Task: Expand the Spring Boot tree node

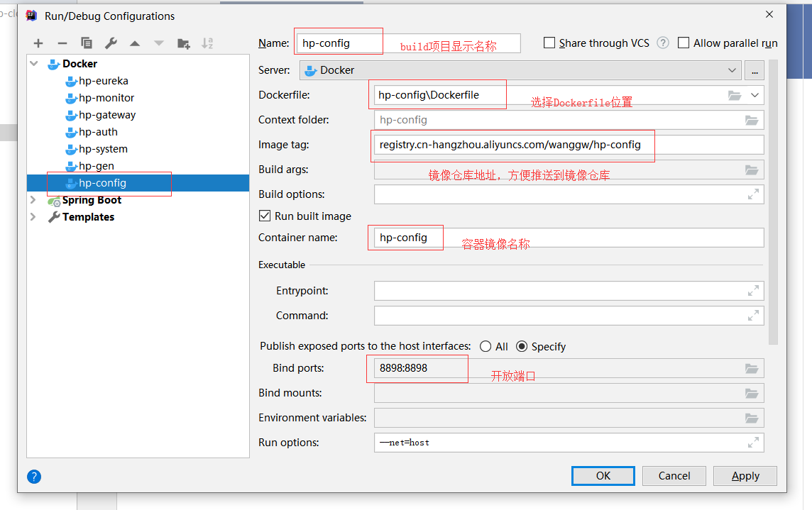Action: click(33, 200)
